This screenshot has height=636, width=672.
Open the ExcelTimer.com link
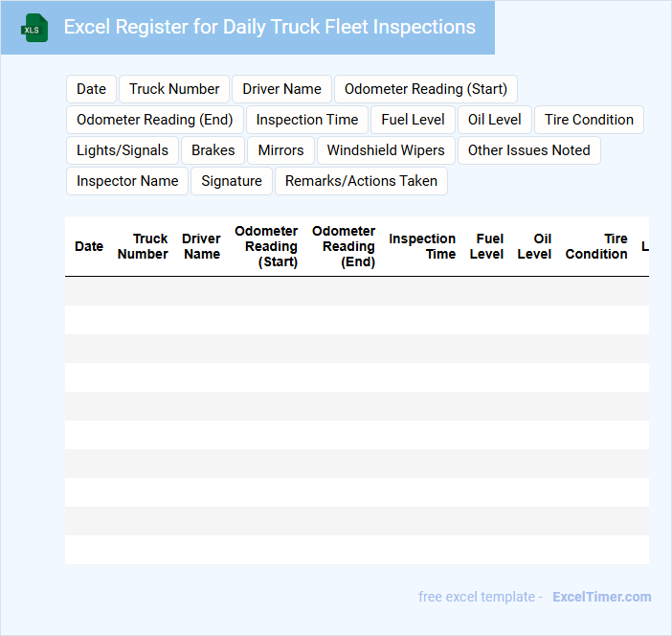pyautogui.click(x=602, y=597)
